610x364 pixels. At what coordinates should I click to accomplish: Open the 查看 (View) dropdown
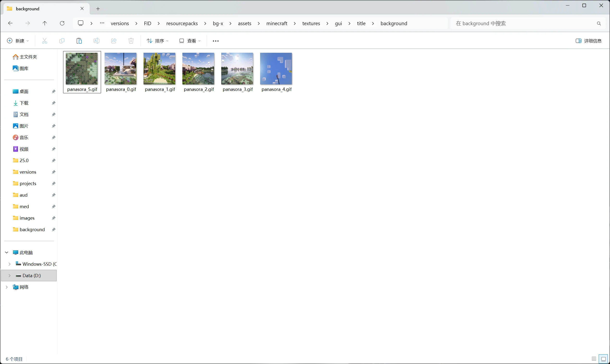pyautogui.click(x=190, y=41)
